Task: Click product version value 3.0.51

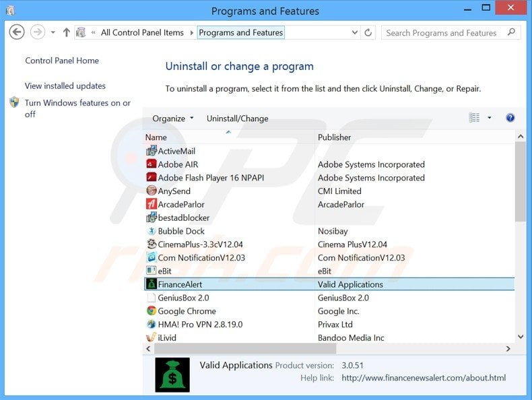Action: click(352, 366)
